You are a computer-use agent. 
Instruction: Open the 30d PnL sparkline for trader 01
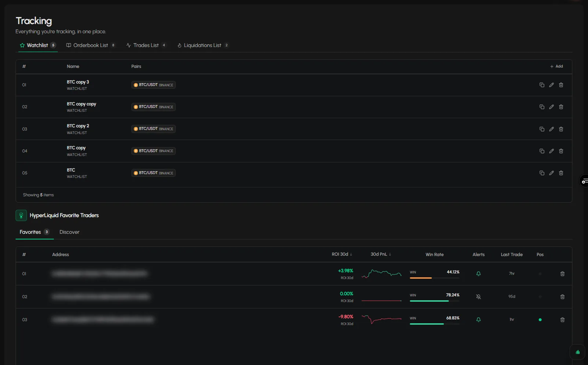[x=381, y=274]
